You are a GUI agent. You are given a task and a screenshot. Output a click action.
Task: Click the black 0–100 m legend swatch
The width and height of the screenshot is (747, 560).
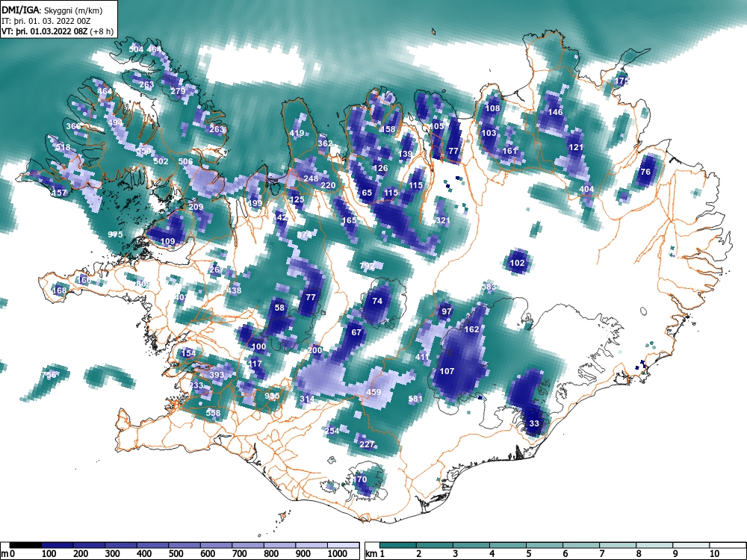pyautogui.click(x=25, y=545)
